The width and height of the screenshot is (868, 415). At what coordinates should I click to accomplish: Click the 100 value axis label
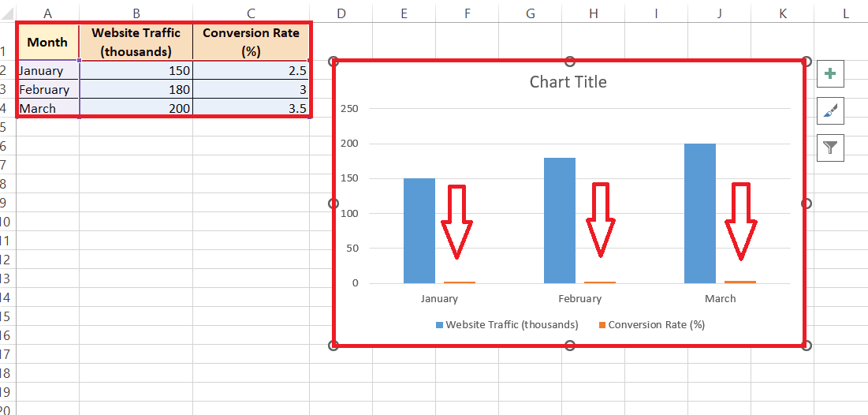(350, 213)
